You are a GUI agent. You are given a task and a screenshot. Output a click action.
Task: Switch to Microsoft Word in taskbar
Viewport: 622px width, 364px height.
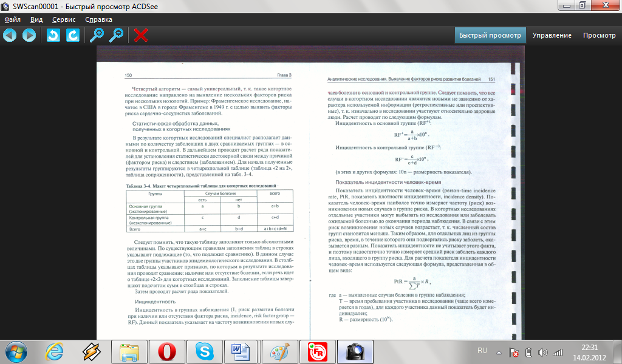click(241, 352)
